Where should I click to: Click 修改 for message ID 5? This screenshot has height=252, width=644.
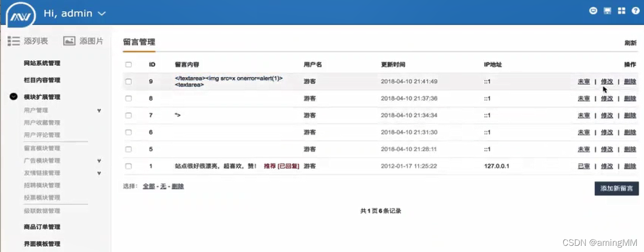point(607,149)
